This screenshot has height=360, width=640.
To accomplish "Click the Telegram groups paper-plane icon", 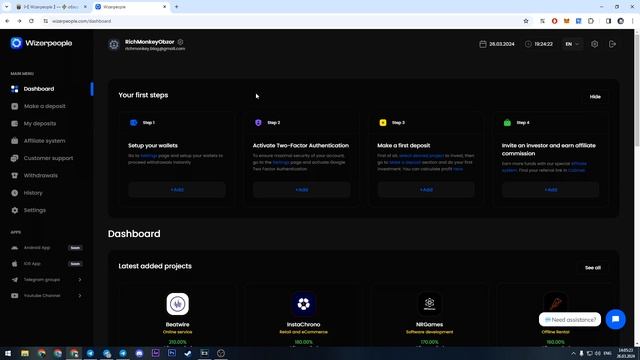I will 15,280.
